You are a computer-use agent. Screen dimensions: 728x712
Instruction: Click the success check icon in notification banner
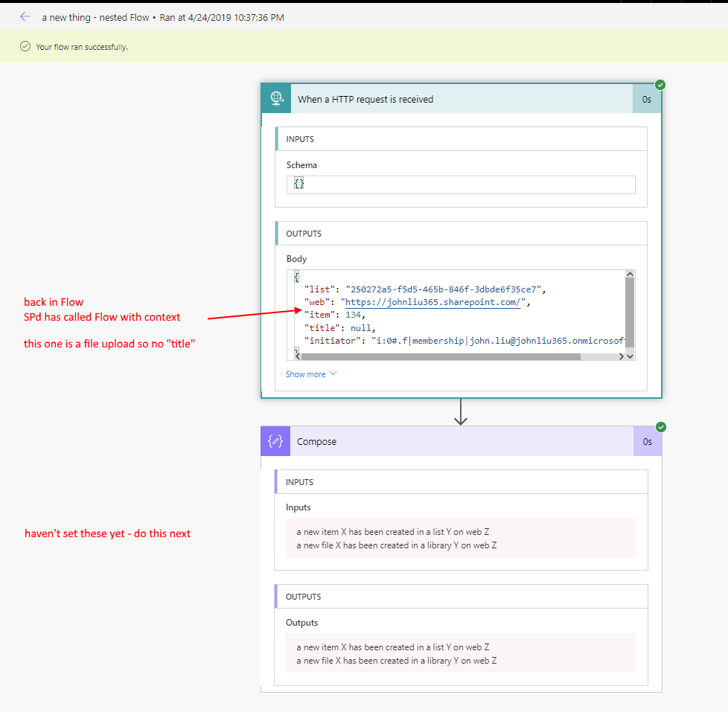(25, 47)
